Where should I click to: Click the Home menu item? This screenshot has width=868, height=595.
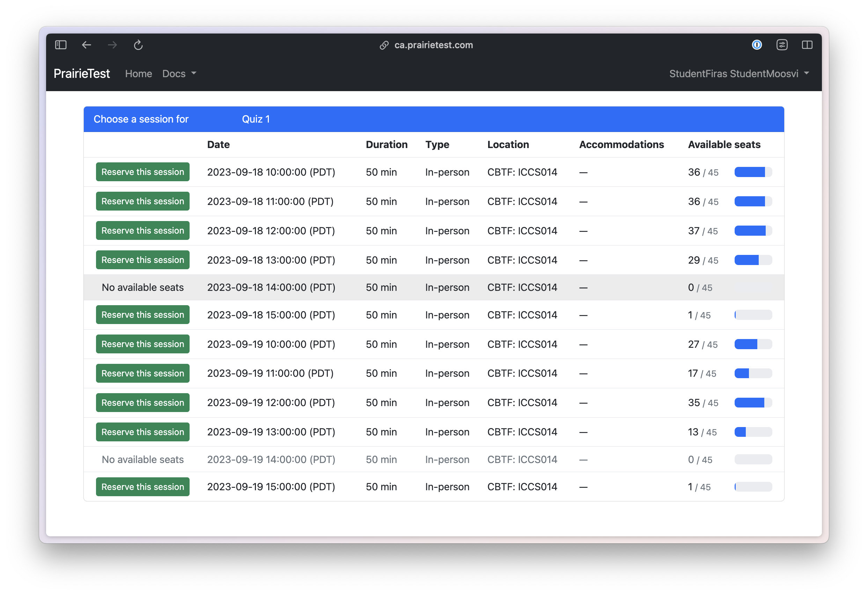(139, 73)
